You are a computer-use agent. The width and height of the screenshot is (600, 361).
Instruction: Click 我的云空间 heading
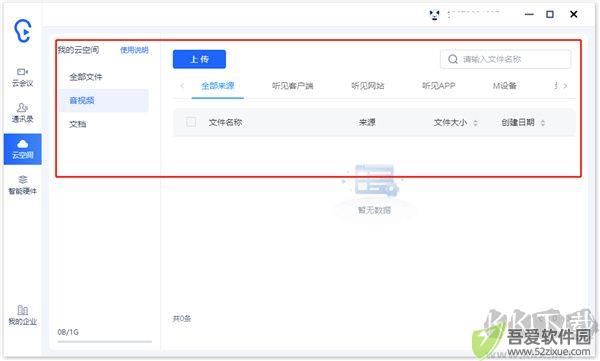point(78,50)
